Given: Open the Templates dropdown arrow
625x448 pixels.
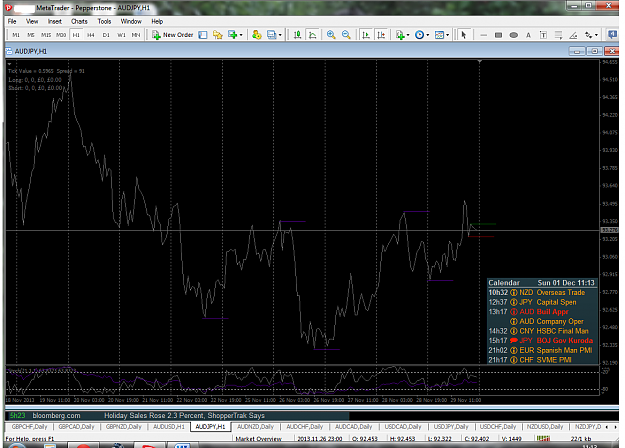Looking at the screenshot, I should pos(448,35).
